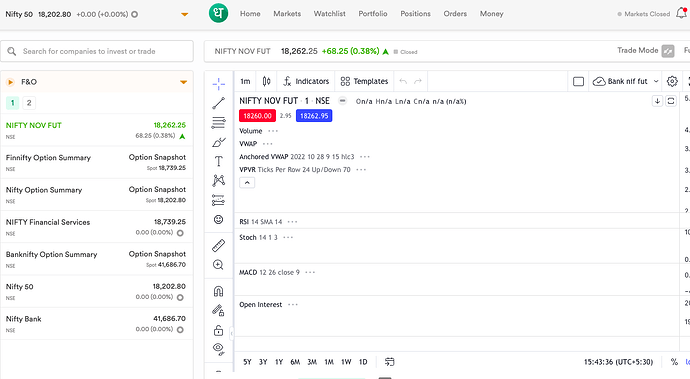Screen dimensions: 690x379
Task: Toggle Trade Mode switch
Action: pos(668,51)
